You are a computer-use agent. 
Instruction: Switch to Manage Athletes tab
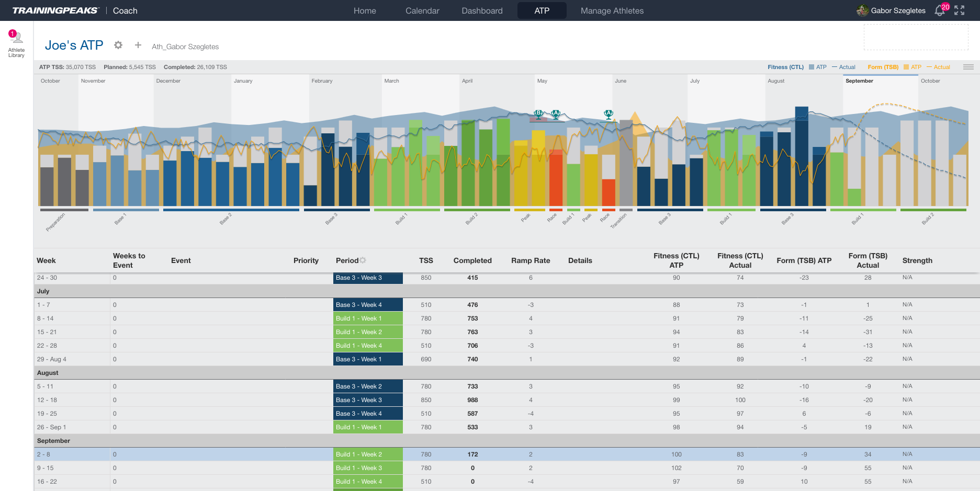click(612, 10)
